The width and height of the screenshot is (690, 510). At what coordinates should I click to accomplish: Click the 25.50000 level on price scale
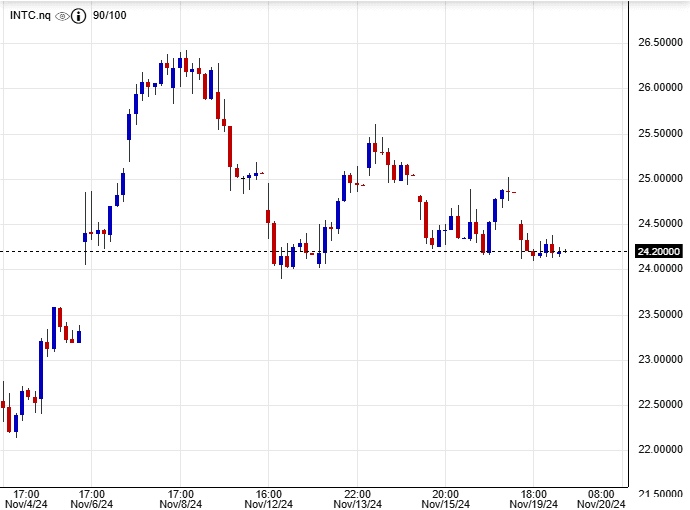(x=659, y=133)
